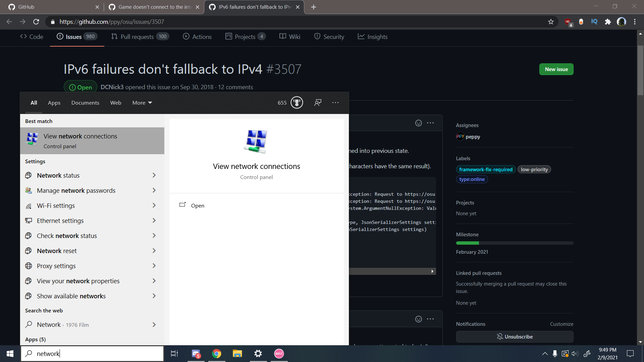The width and height of the screenshot is (644, 362).
Task: Expand the chevron next to Wi-Fi settings
Action: (154, 205)
